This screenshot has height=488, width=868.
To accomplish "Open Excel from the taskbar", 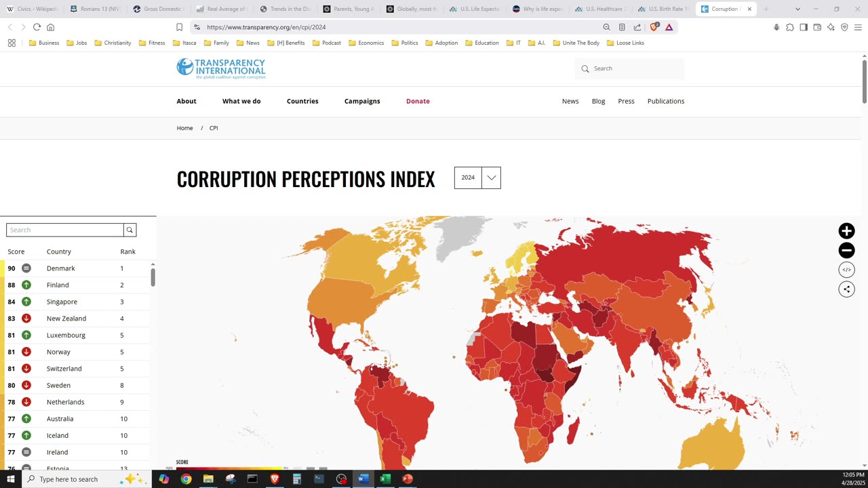I will point(384,479).
